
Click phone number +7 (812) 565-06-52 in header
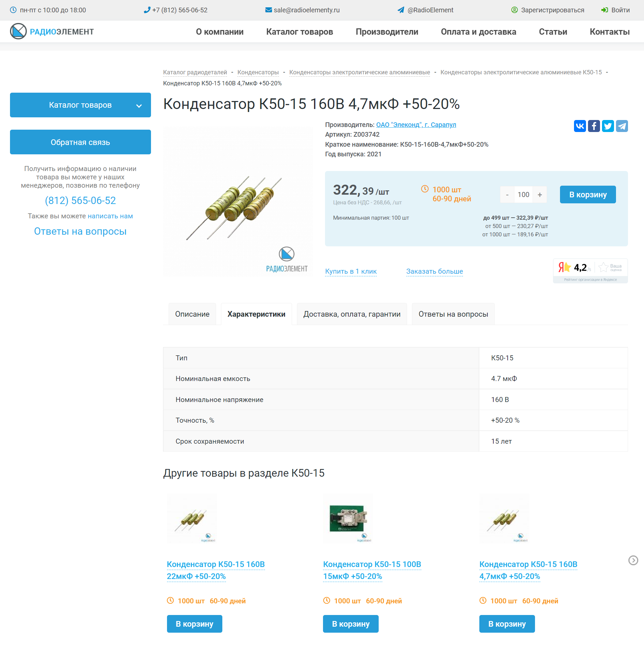pyautogui.click(x=180, y=10)
